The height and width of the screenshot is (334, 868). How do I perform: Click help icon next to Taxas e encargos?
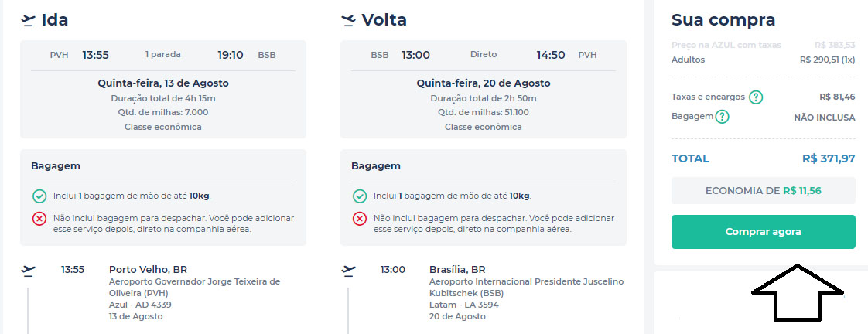[x=756, y=97]
